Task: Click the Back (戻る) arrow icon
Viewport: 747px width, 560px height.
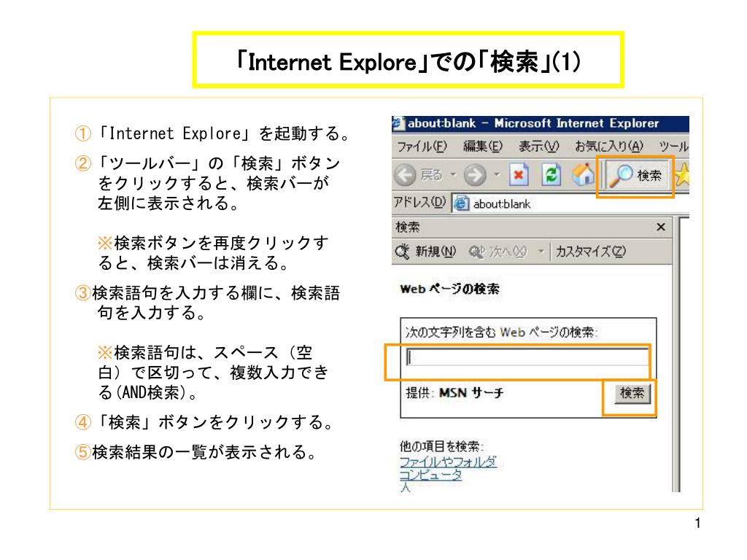Action: (406, 176)
